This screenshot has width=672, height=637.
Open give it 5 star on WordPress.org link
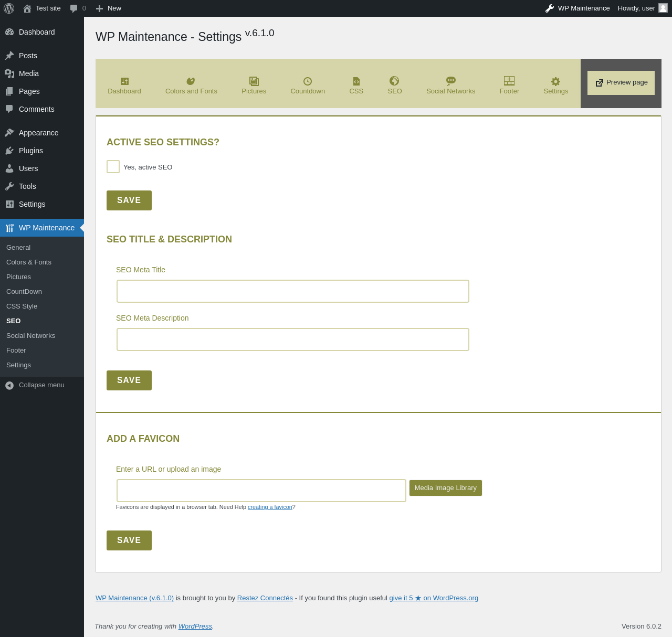[x=434, y=598]
